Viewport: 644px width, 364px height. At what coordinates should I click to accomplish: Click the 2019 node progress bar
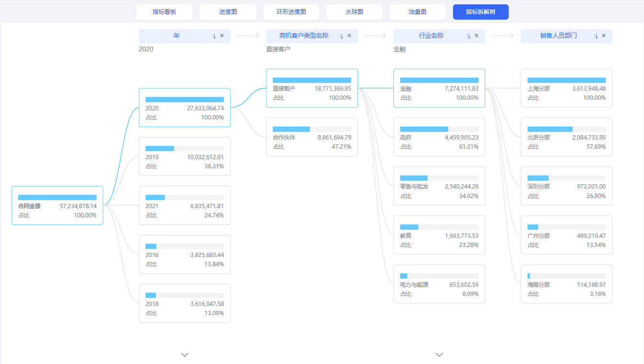point(184,148)
